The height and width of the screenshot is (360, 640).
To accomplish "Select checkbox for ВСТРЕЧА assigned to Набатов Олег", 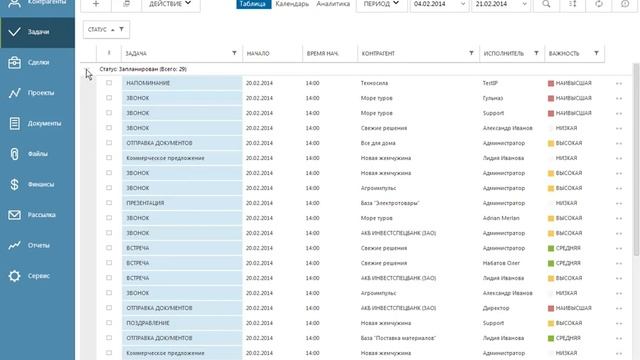I will (109, 263).
